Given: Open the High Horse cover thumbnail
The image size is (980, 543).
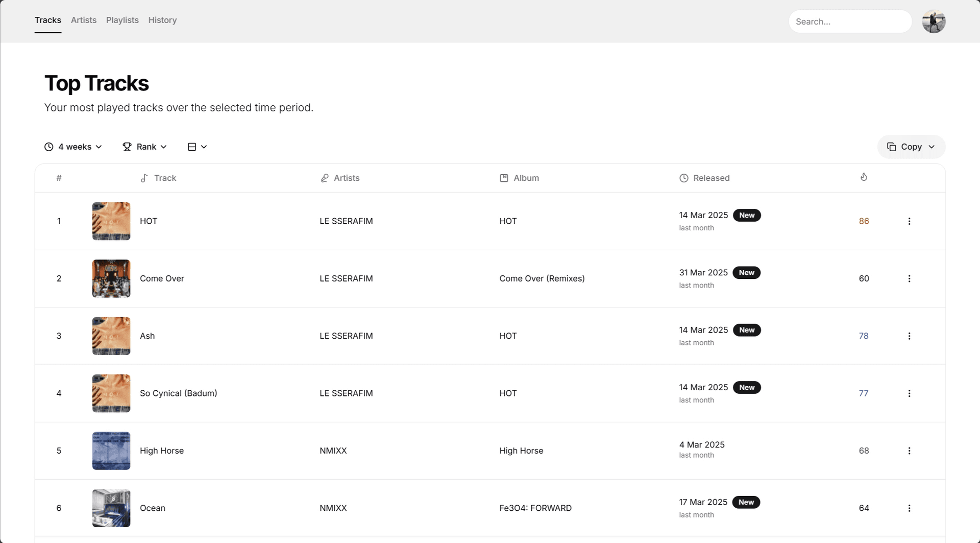Looking at the screenshot, I should pyautogui.click(x=111, y=451).
